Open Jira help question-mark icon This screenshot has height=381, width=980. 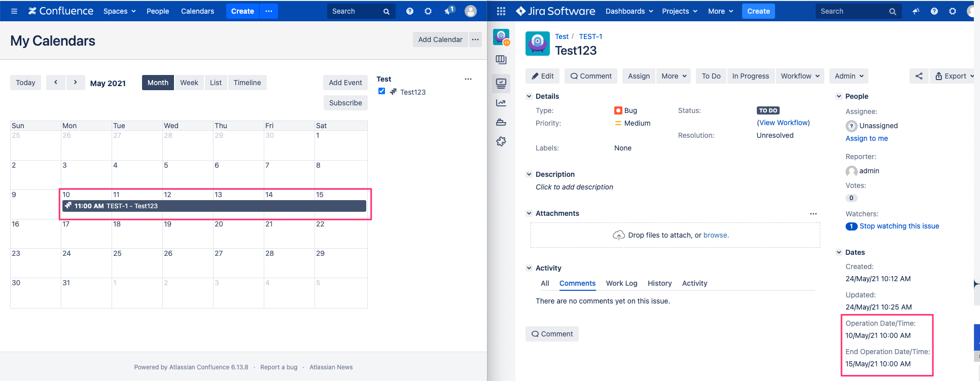coord(934,11)
